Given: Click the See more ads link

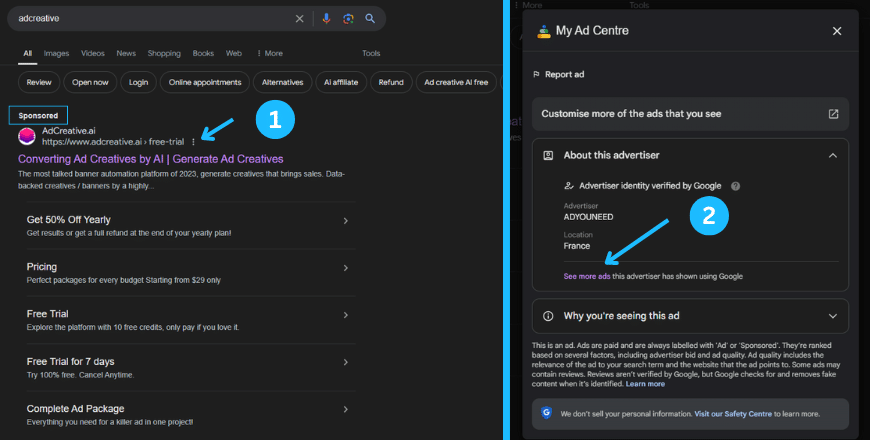Looking at the screenshot, I should tap(586, 276).
